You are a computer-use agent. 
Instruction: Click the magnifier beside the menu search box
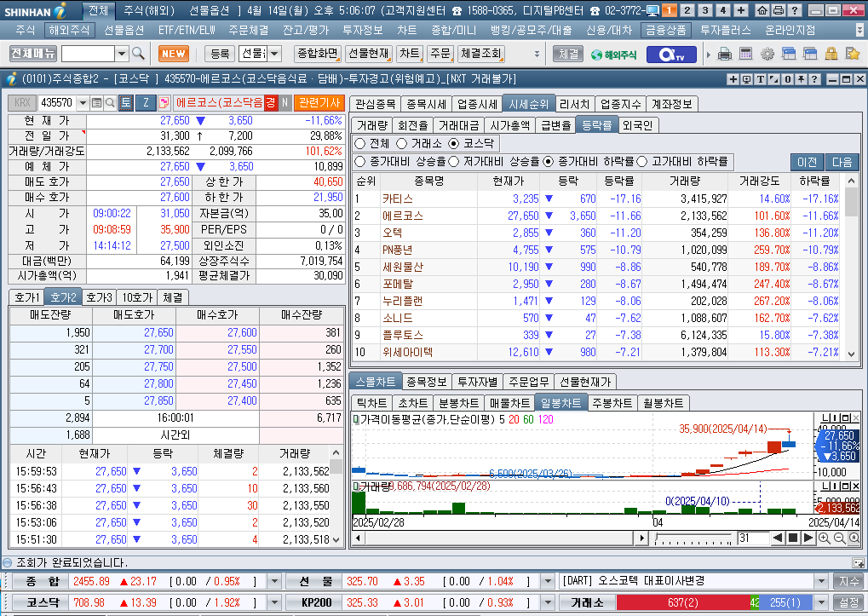(x=138, y=54)
